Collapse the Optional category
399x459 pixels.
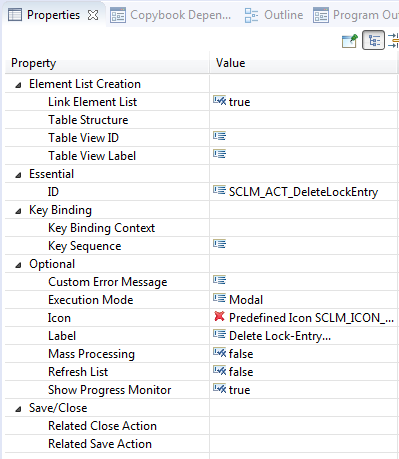coord(18,265)
